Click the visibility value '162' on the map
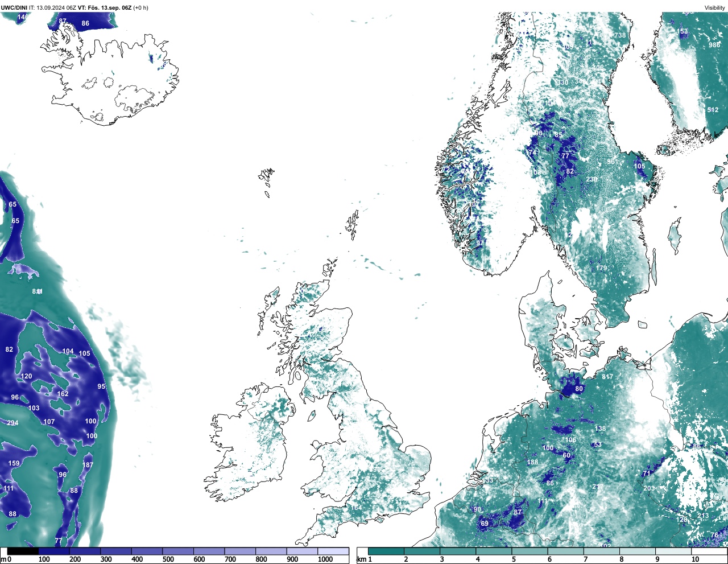The width and height of the screenshot is (728, 564). pyautogui.click(x=63, y=394)
